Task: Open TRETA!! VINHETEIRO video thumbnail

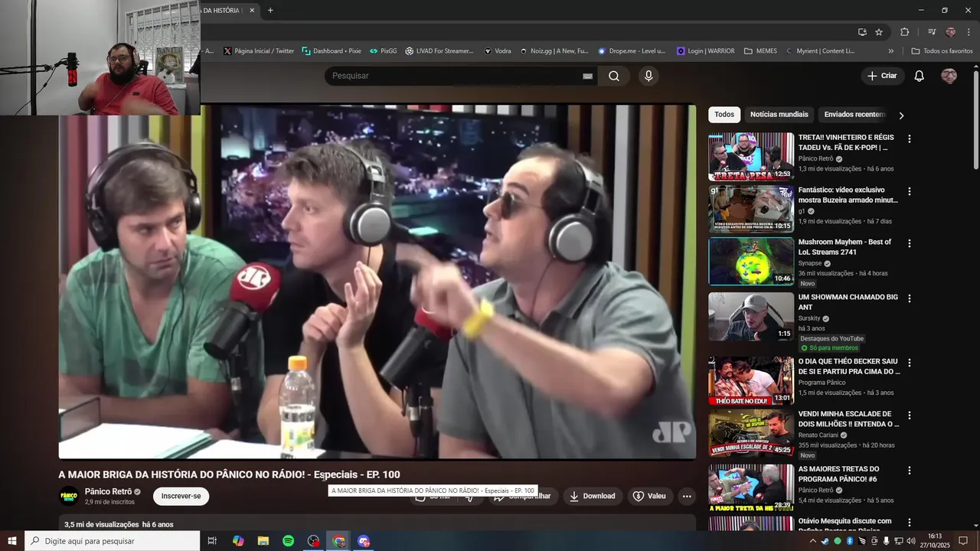Action: 751,157
